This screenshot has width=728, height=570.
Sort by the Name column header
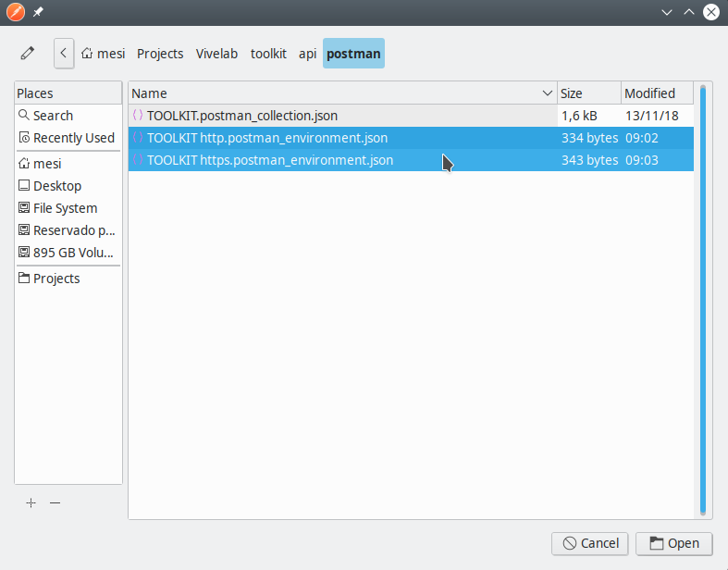(x=342, y=93)
